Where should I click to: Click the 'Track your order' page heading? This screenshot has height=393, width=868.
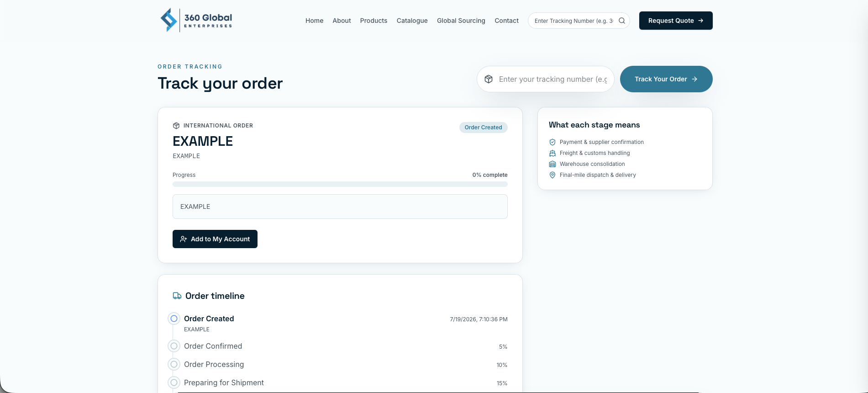coord(220,84)
